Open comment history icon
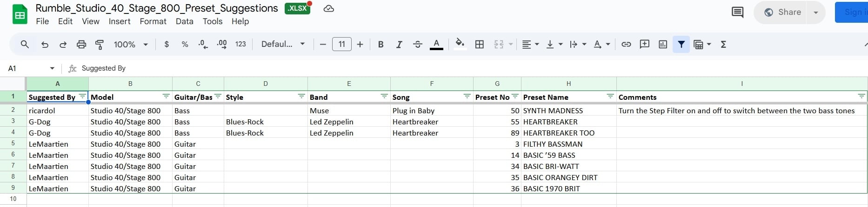868x207 pixels. [737, 12]
